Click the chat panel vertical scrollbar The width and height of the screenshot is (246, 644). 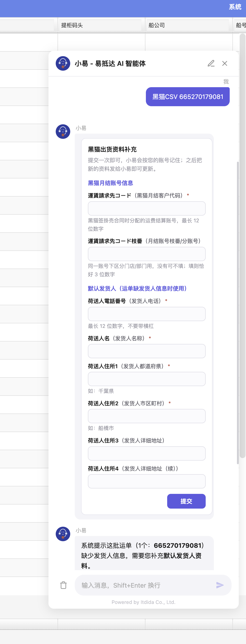coord(238,313)
